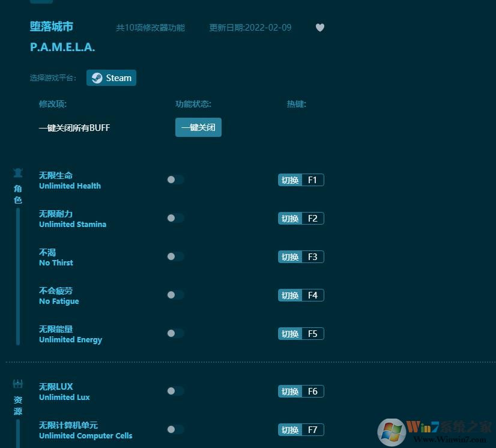
Task: Click the small tab above the game title
Action: click(41, 2)
